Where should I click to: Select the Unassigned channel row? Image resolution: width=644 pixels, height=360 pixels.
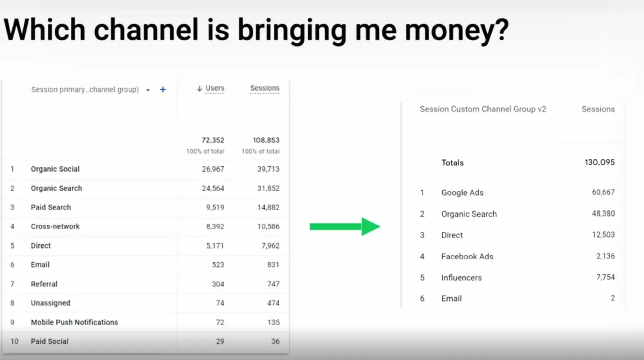(50, 303)
